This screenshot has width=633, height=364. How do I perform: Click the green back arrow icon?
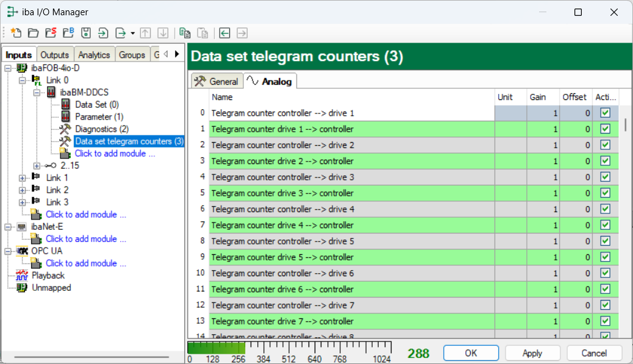225,33
